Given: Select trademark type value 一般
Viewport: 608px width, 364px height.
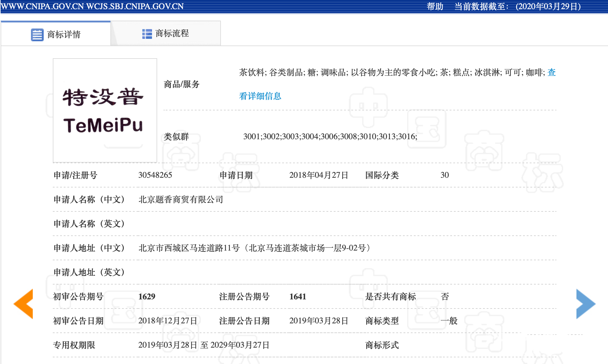Looking at the screenshot, I should (449, 321).
